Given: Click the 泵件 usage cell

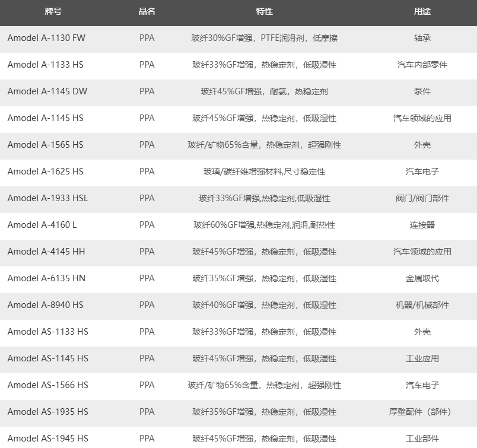Looking at the screenshot, I should click(422, 91).
